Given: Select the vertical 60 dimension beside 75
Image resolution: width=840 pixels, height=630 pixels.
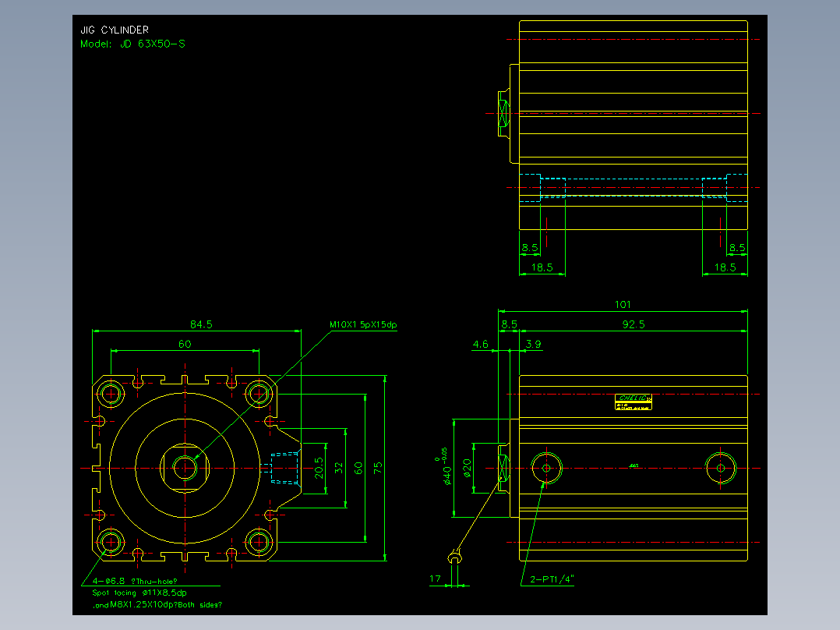Looking at the screenshot, I should coord(358,468).
